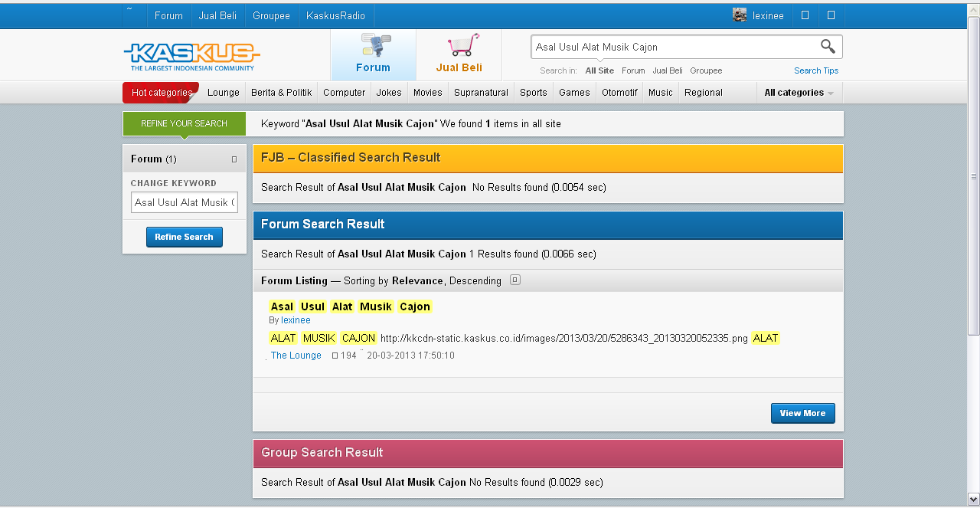980x508 pixels.
Task: Select Groupee option under Search in
Action: pyautogui.click(x=706, y=70)
